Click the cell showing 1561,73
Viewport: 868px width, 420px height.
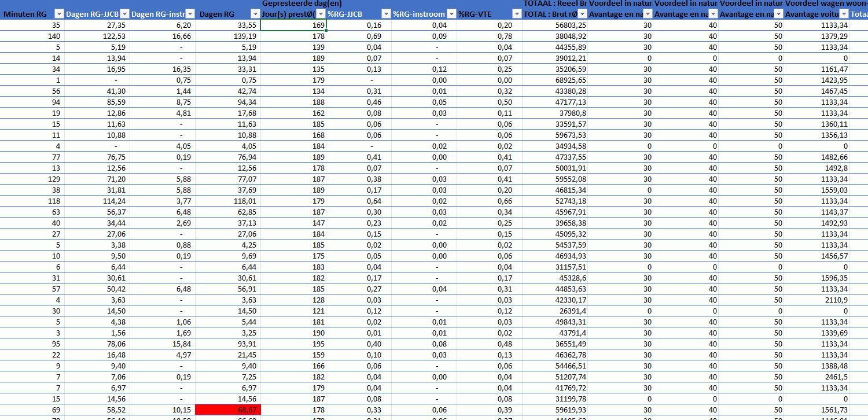[x=817, y=410]
